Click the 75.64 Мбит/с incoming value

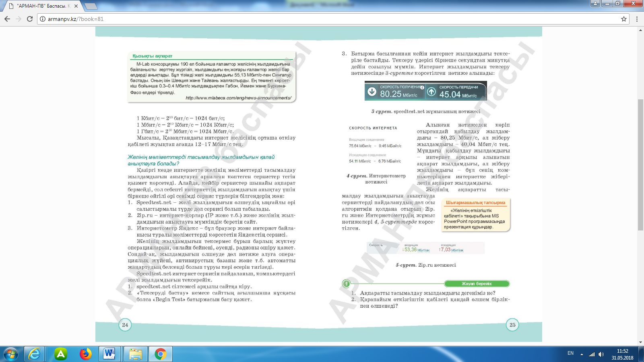tap(360, 146)
